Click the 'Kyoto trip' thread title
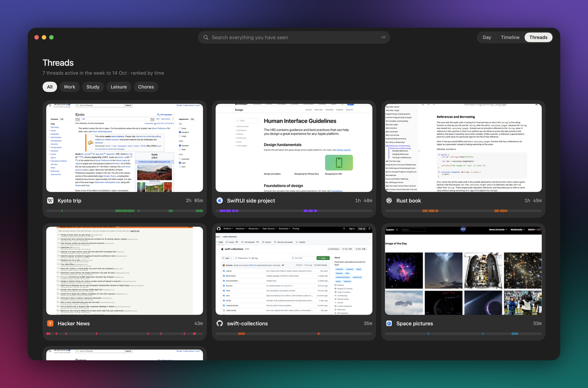 [69, 201]
